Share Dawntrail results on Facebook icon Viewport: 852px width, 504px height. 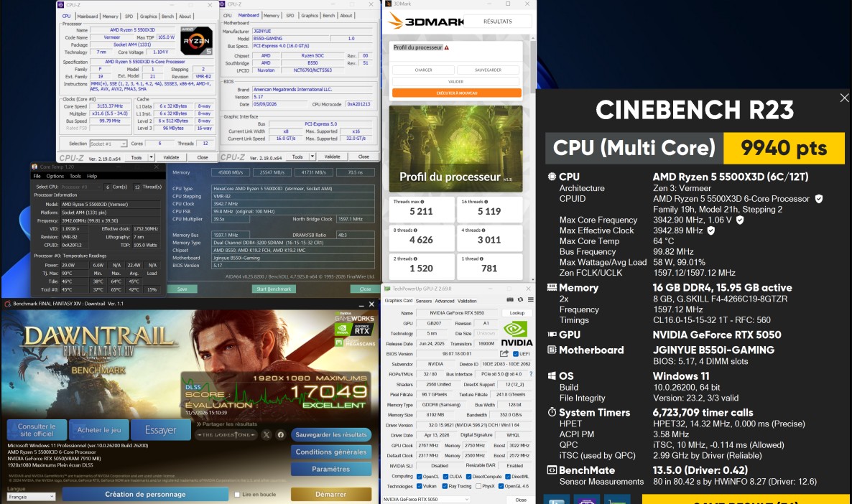click(280, 434)
